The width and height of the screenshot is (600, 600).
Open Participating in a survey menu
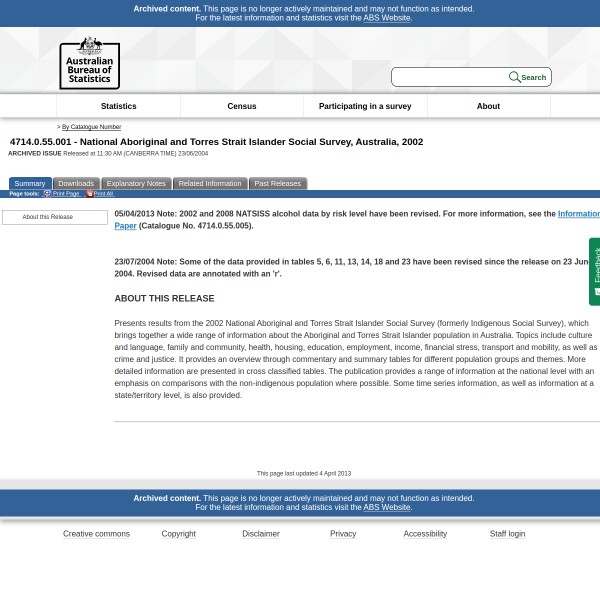click(365, 106)
